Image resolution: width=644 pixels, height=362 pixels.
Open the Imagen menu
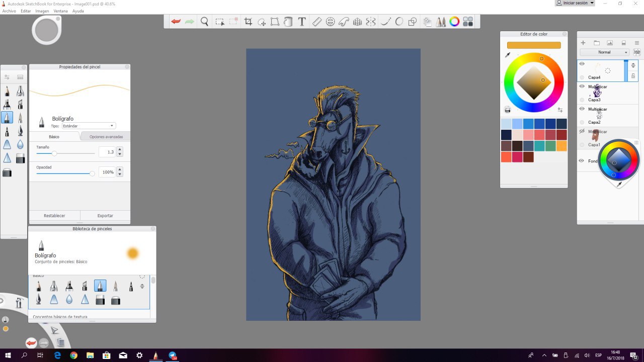point(42,11)
